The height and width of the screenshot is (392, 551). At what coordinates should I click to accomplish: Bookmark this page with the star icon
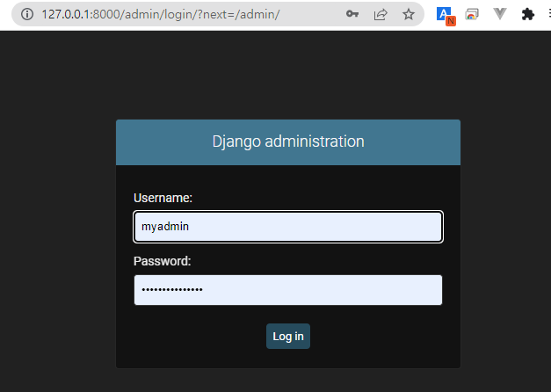click(409, 14)
